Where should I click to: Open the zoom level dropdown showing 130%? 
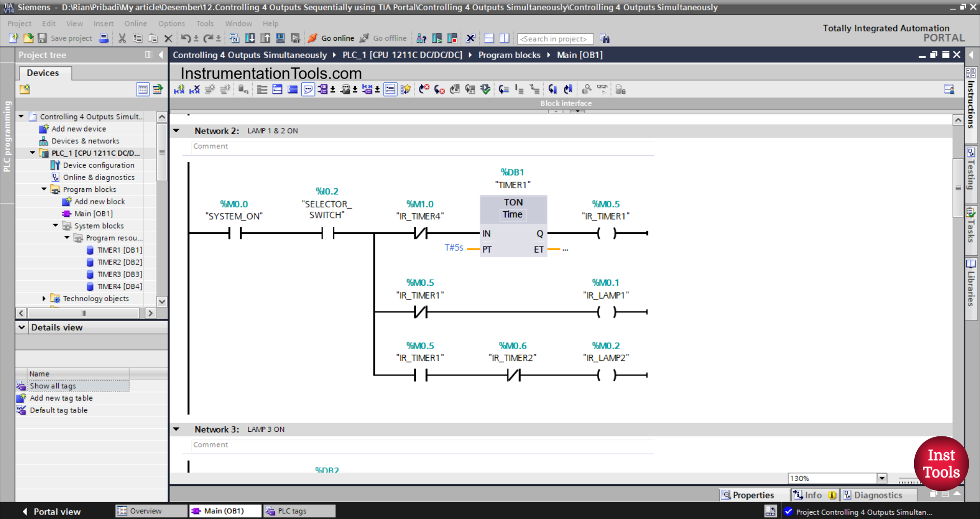click(883, 478)
